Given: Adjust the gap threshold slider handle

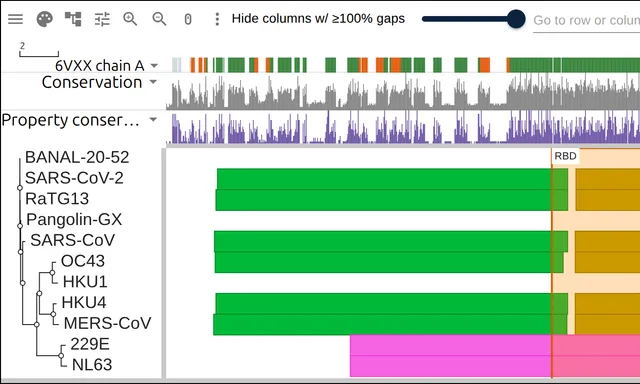Looking at the screenshot, I should 516,19.
